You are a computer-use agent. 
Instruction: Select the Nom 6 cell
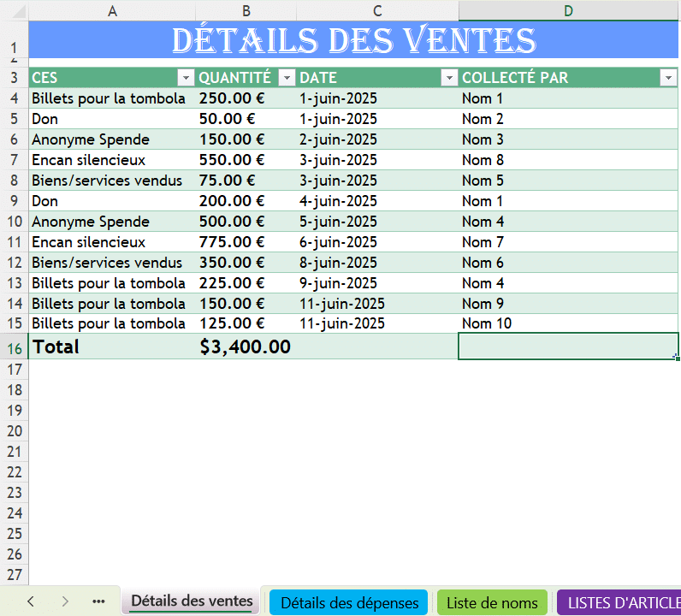568,263
